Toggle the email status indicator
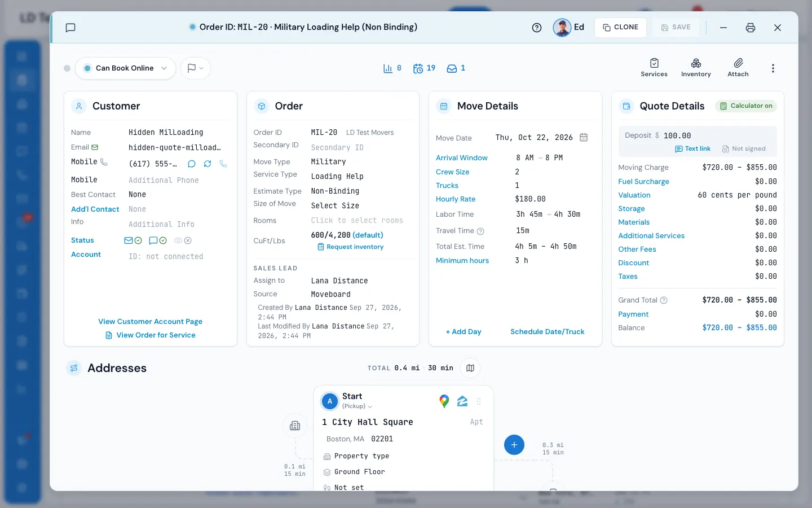 [x=133, y=240]
